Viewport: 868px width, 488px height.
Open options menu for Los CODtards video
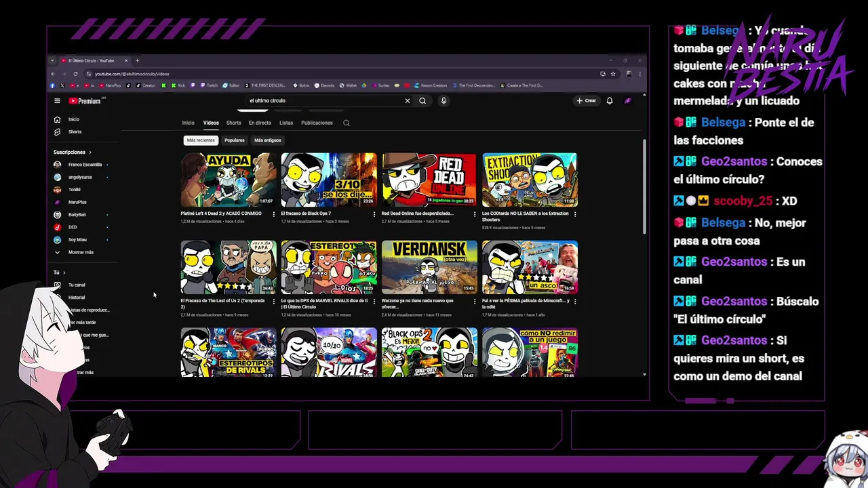coord(575,214)
